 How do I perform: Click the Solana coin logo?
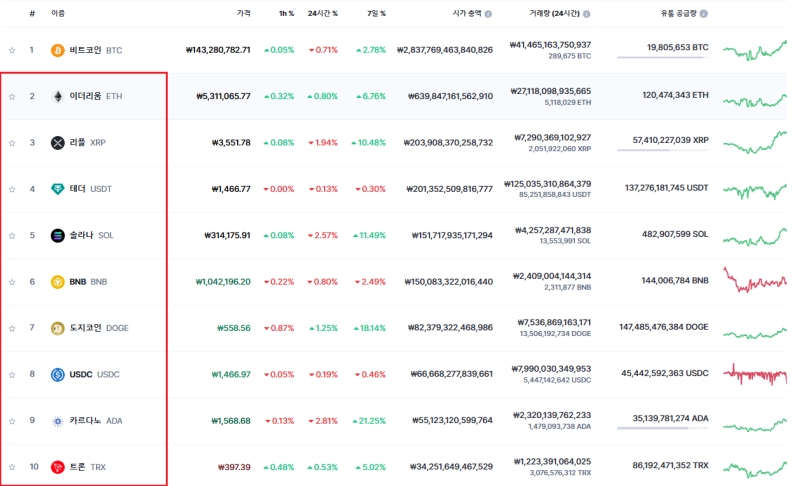pos(58,236)
